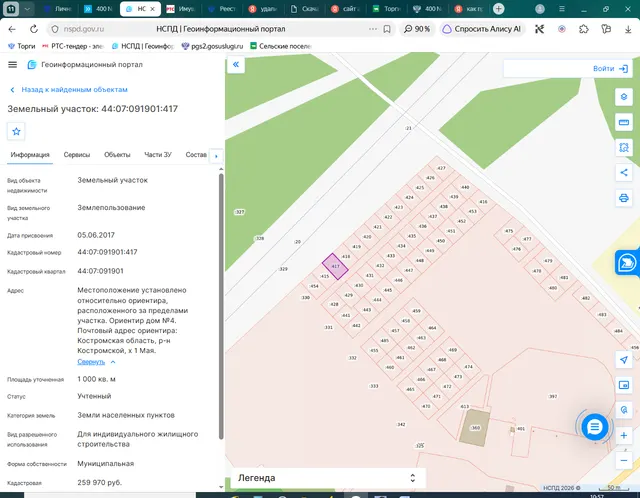Open the hamburger menu of Геоинформационный портал
This screenshot has height=498, width=640.
coord(13,64)
